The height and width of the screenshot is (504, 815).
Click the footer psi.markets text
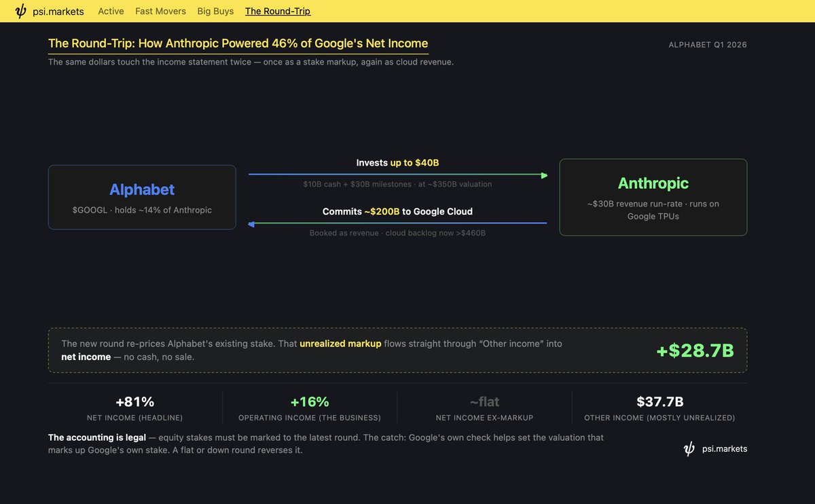tap(724, 449)
